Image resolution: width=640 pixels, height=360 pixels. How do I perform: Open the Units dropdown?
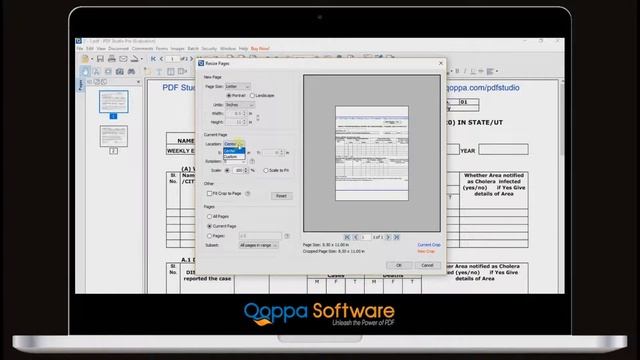pos(240,105)
